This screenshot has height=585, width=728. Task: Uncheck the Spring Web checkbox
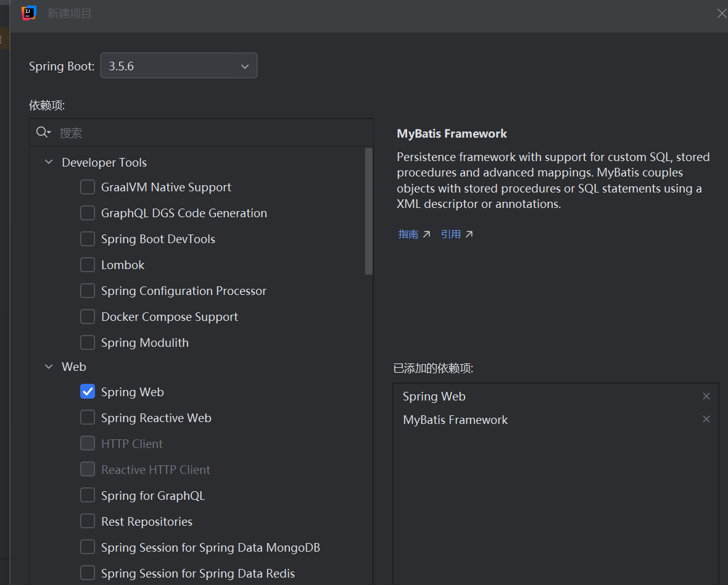[87, 392]
